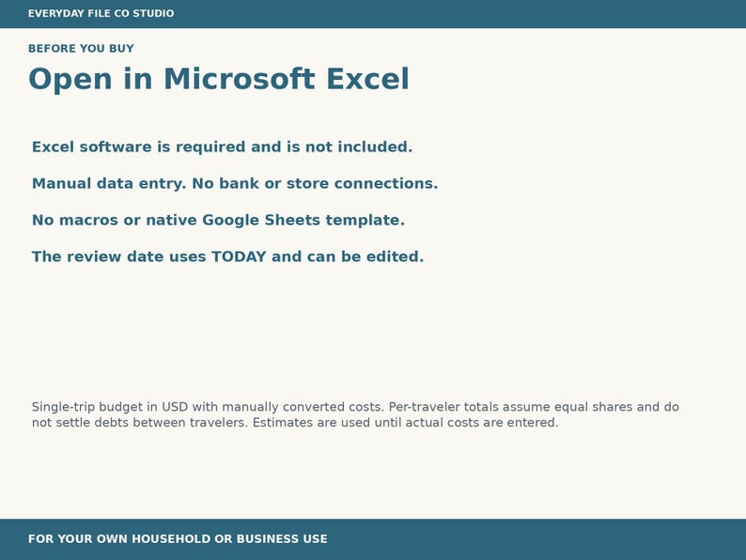Click the not settle debts between travelers text

[140, 423]
